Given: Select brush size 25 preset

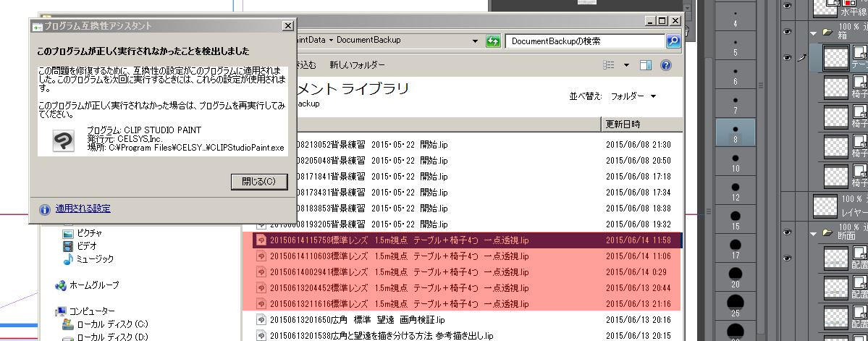Looking at the screenshot, I should (735, 306).
